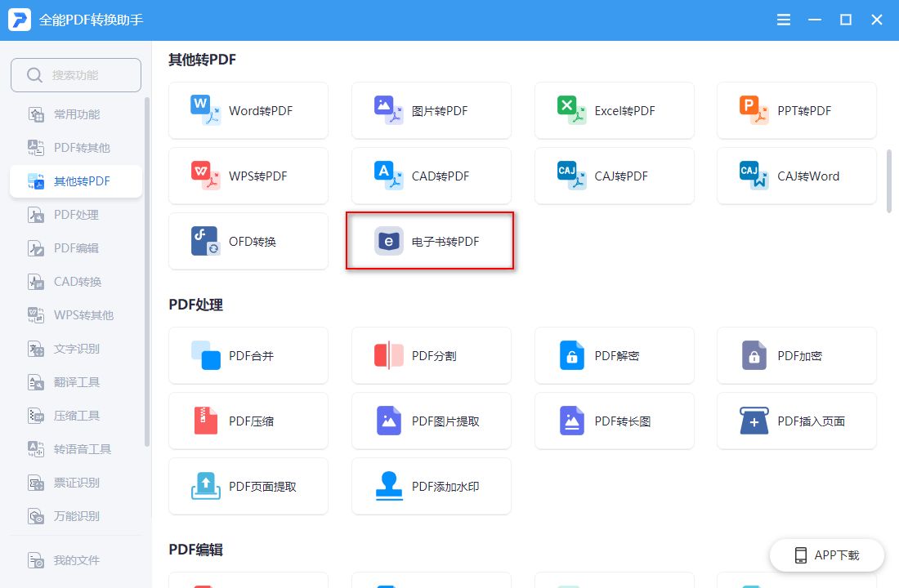Open the PDF合并 merge icon
Viewport: 899px width, 588px height.
(x=204, y=355)
